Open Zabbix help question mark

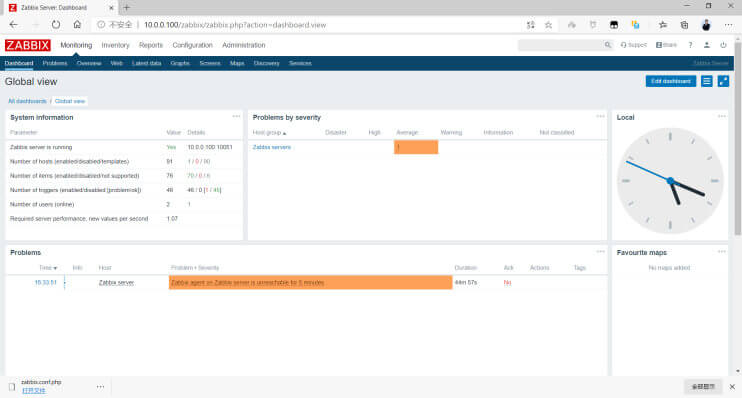(x=690, y=45)
